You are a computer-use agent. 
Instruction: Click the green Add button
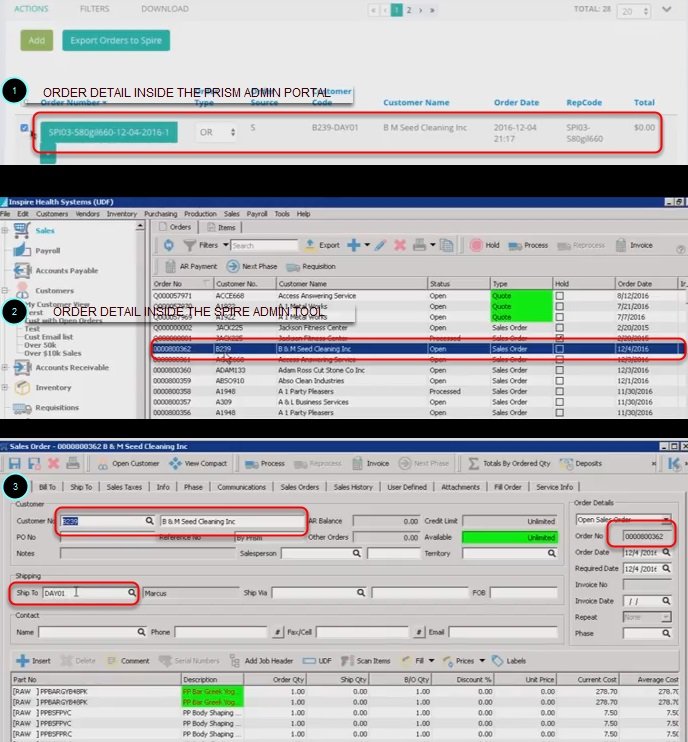(x=36, y=40)
